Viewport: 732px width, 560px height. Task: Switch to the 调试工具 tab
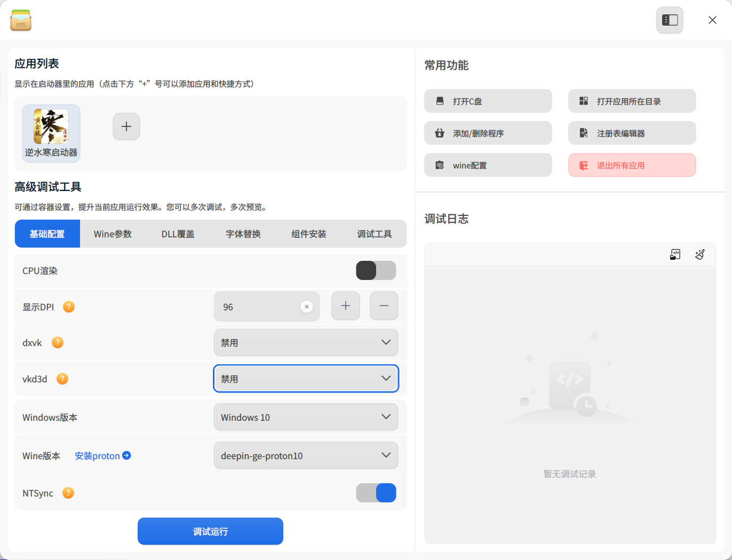(375, 234)
